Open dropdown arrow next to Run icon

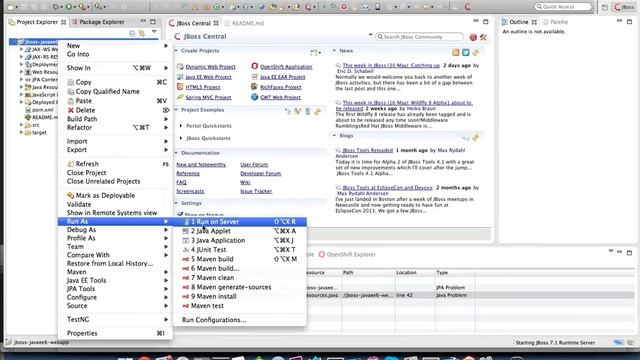(x=74, y=7)
